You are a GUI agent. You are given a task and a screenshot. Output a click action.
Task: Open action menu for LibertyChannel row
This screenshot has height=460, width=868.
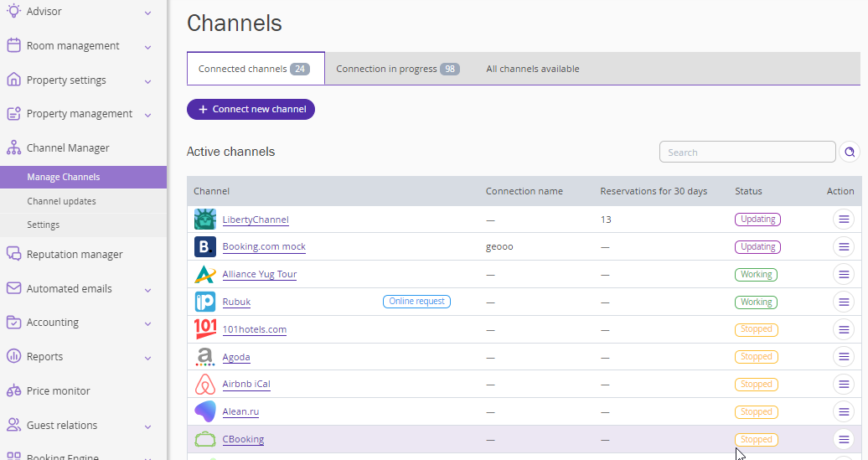844,220
